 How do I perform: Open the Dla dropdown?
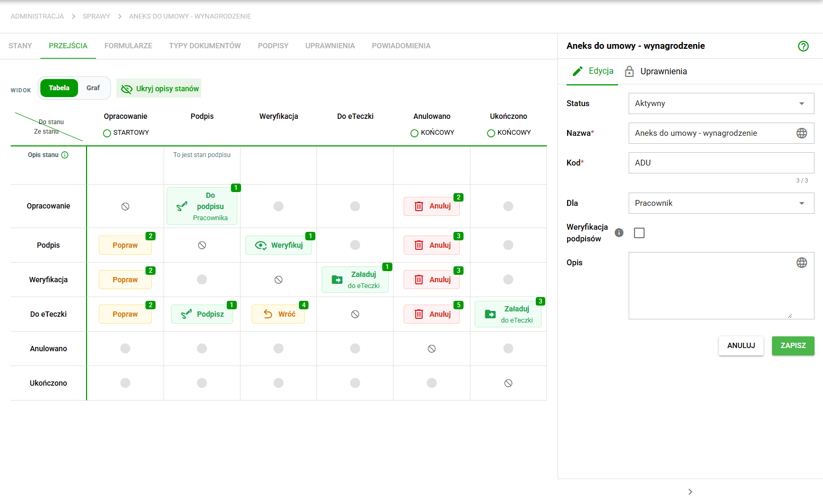(721, 203)
